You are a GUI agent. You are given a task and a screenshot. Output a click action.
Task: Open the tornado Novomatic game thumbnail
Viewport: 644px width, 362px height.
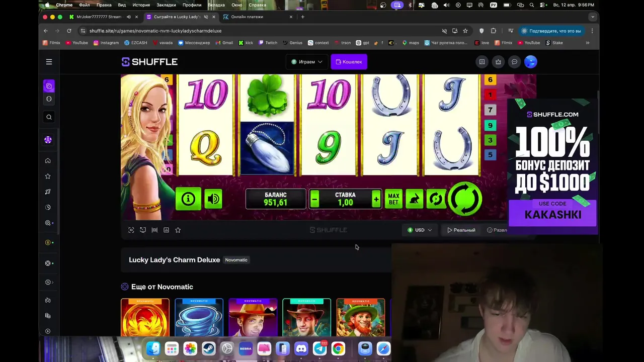click(x=199, y=317)
